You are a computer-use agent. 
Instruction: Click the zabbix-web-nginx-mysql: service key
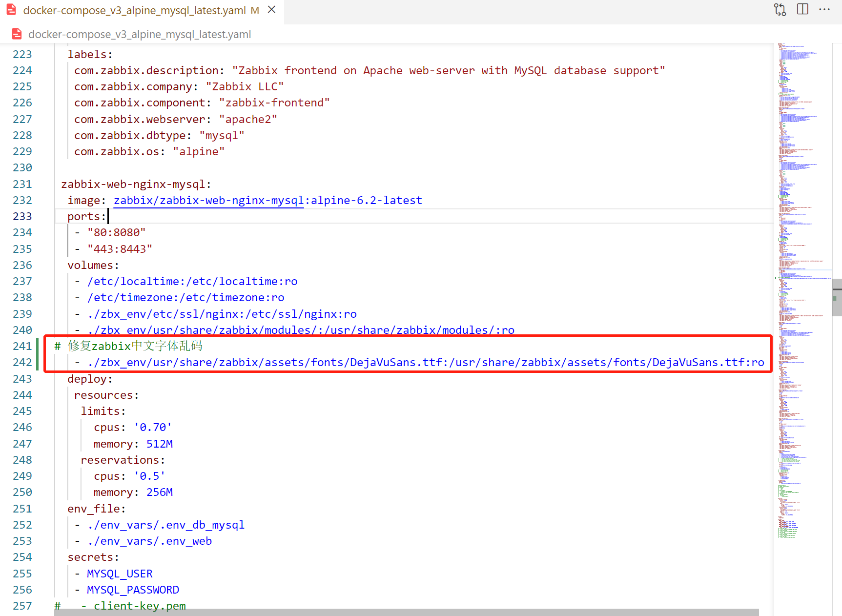136,184
